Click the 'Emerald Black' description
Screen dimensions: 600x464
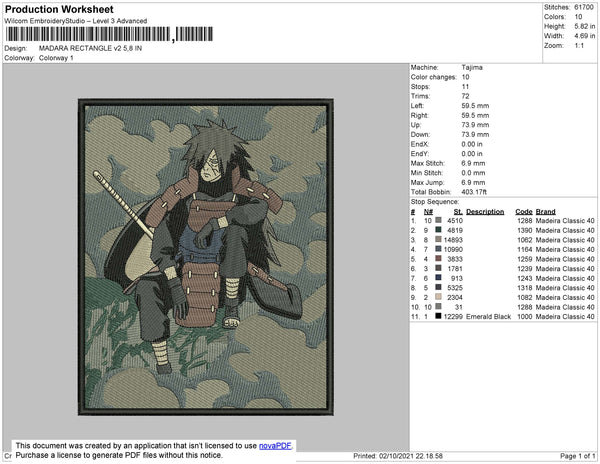[488, 317]
